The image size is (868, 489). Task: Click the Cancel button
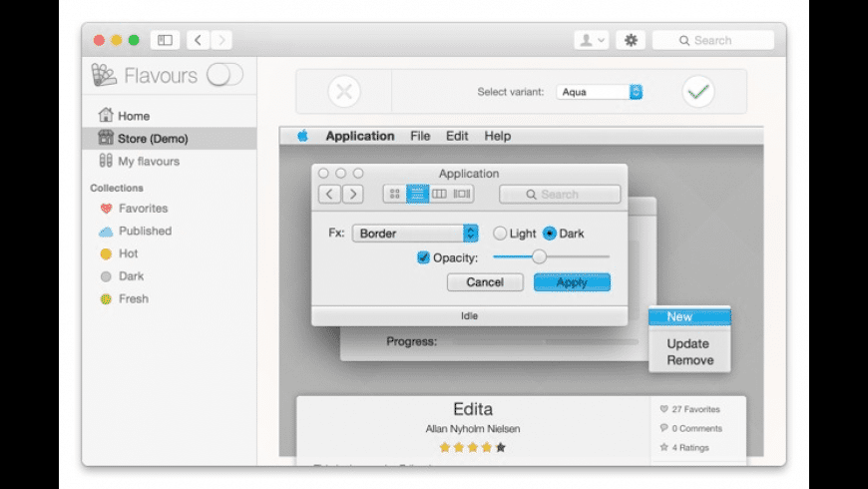[485, 282]
